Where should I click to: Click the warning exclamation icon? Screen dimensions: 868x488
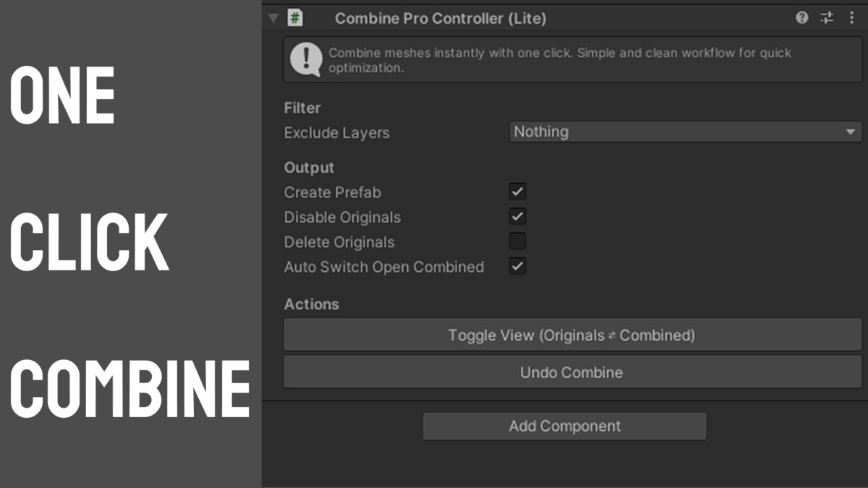pos(305,59)
